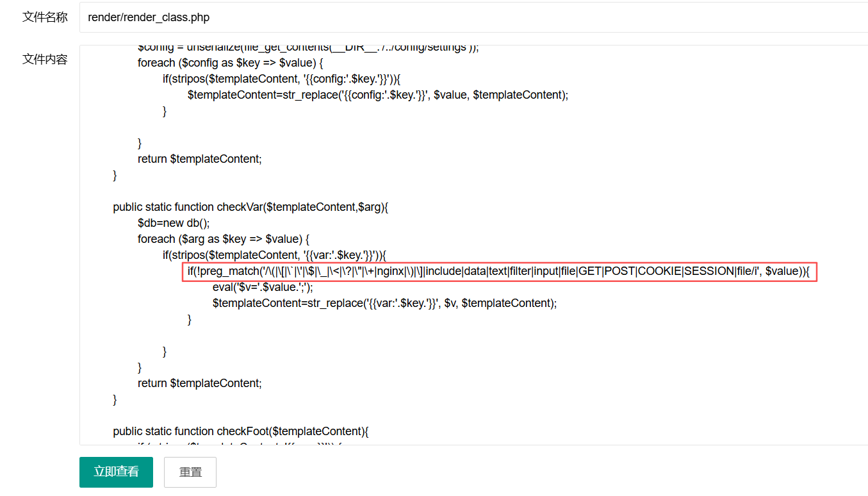Image resolution: width=868 pixels, height=496 pixels.
Task: Click the stripos '{{var:' if statement
Action: click(274, 255)
